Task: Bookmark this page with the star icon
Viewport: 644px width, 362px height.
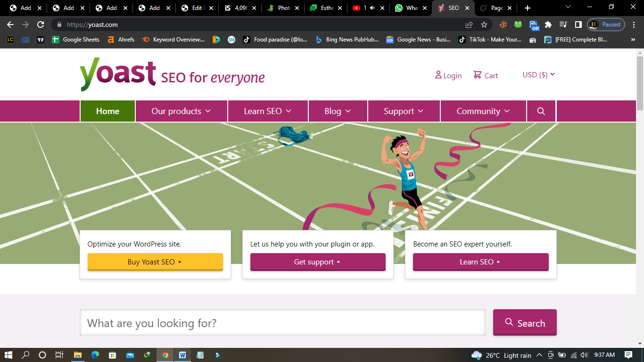Action: (484, 25)
